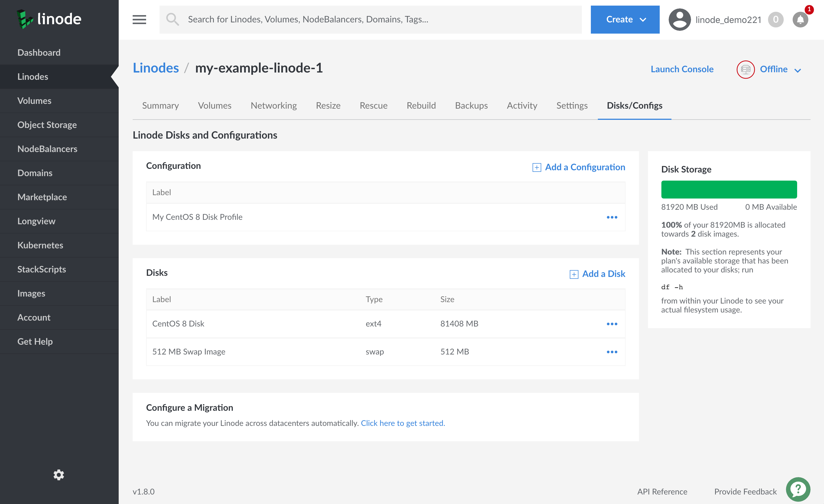Click the green Disk Storage usage bar
This screenshot has width=824, height=504.
729,189
